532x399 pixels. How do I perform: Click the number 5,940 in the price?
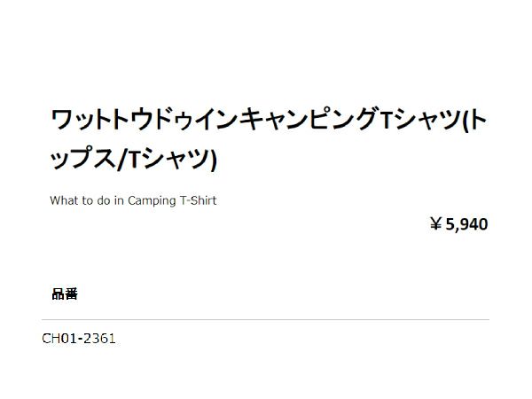pos(467,224)
